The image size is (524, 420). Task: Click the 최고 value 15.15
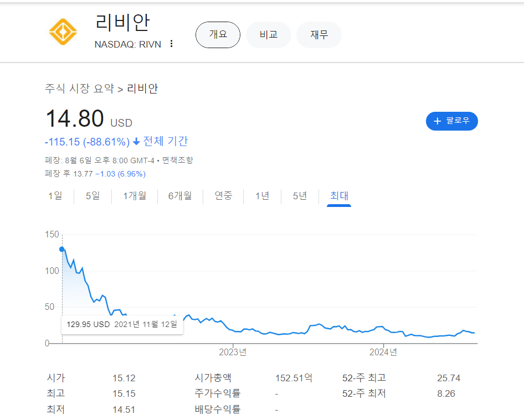point(124,393)
